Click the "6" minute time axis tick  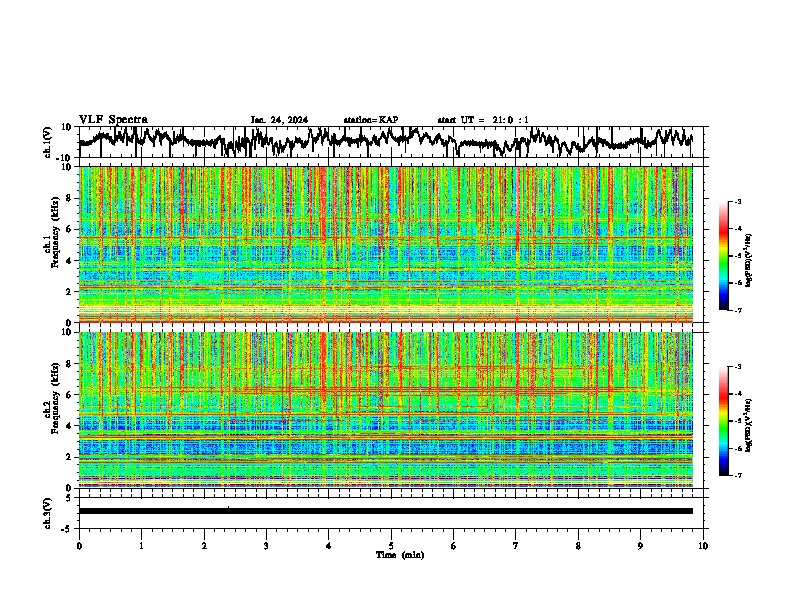click(454, 546)
